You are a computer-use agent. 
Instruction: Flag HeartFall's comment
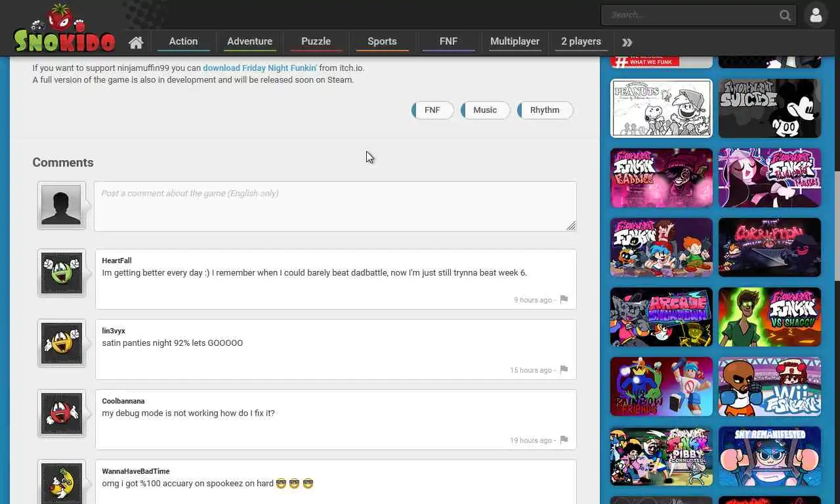[x=564, y=299]
